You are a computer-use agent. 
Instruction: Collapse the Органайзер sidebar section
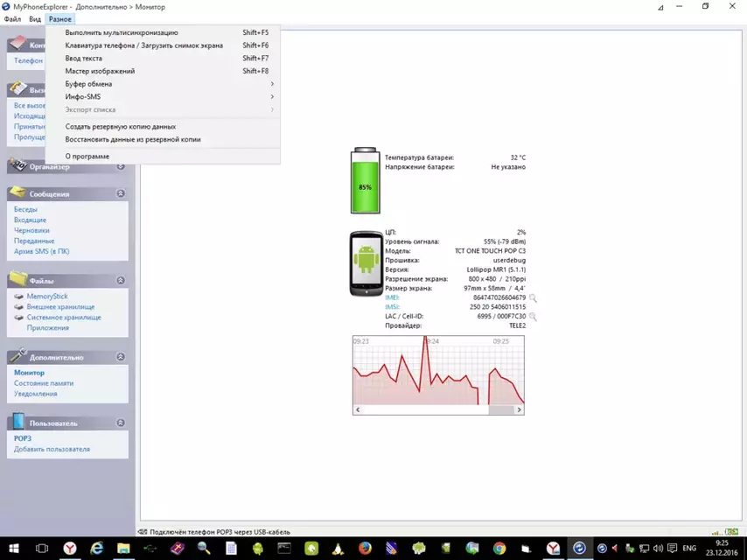pyautogui.click(x=121, y=166)
